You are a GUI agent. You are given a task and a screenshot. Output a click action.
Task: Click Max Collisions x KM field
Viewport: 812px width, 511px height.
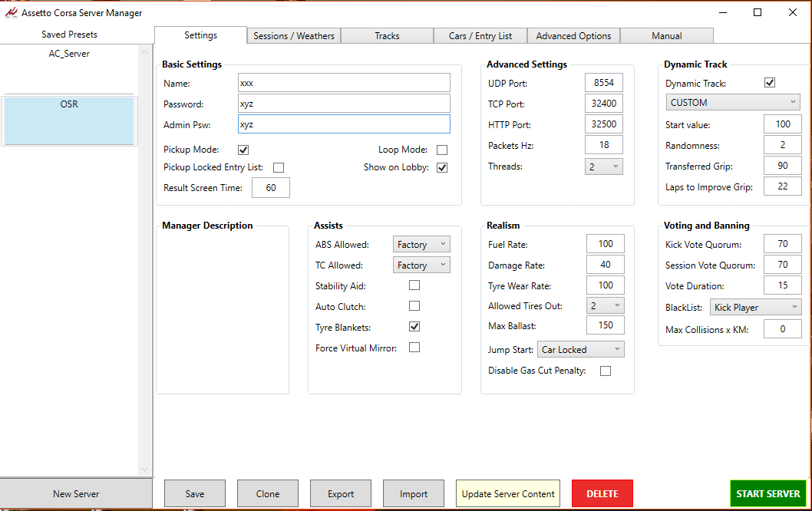pos(783,328)
